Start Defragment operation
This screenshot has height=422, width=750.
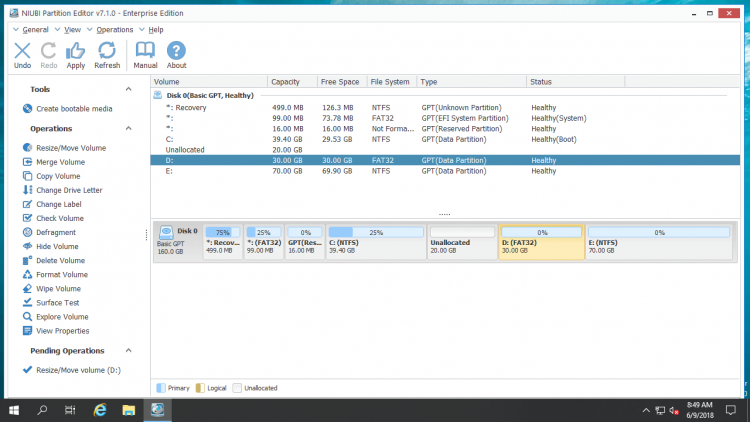(x=49, y=232)
